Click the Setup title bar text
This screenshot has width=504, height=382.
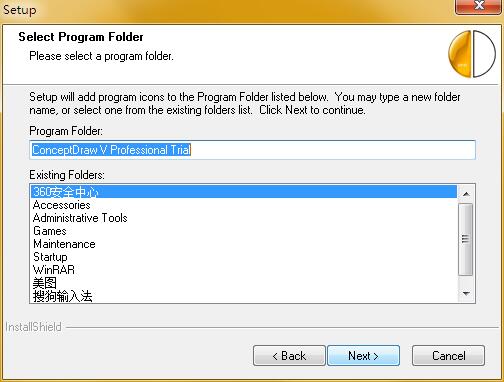point(20,9)
